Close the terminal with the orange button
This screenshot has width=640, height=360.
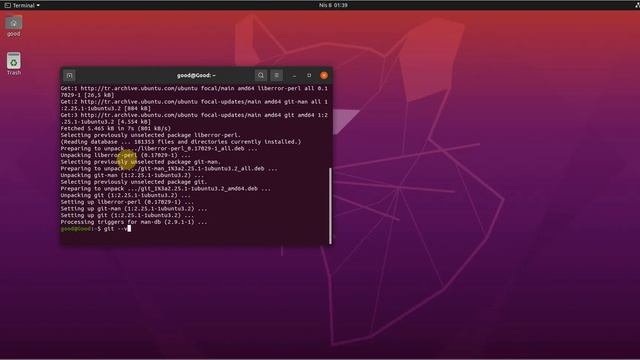point(324,76)
